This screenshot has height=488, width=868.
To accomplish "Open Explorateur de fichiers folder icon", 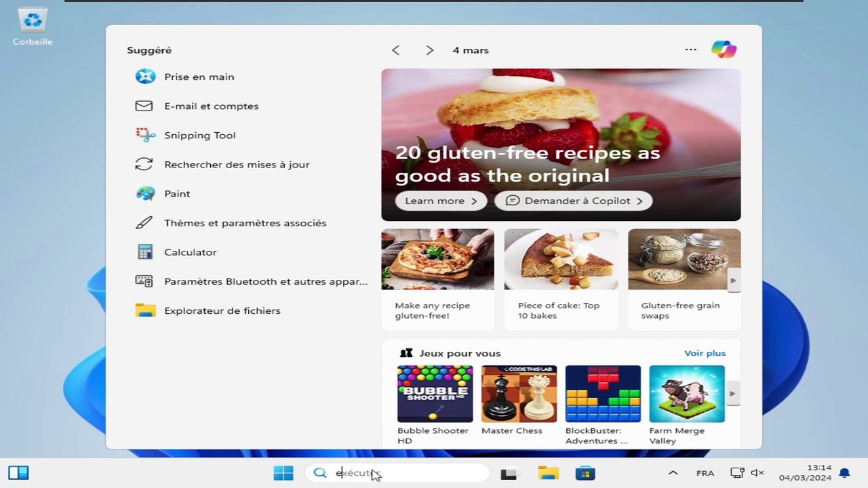I will (145, 310).
